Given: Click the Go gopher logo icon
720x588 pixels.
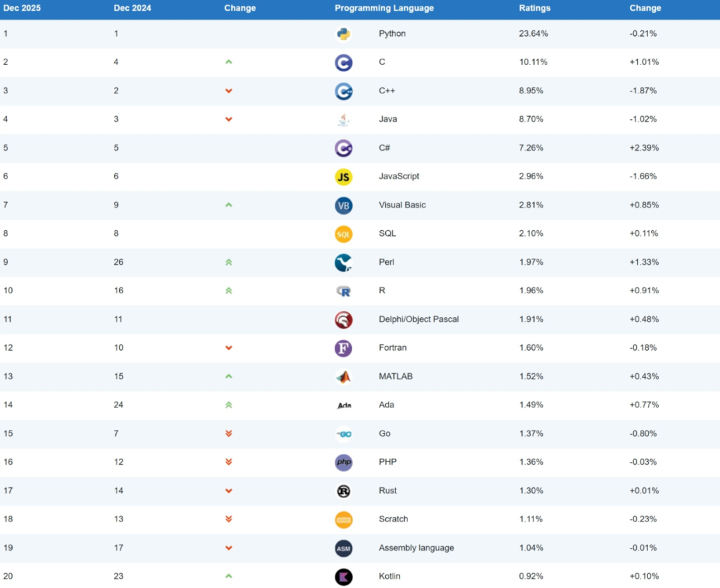Looking at the screenshot, I should click(343, 434).
